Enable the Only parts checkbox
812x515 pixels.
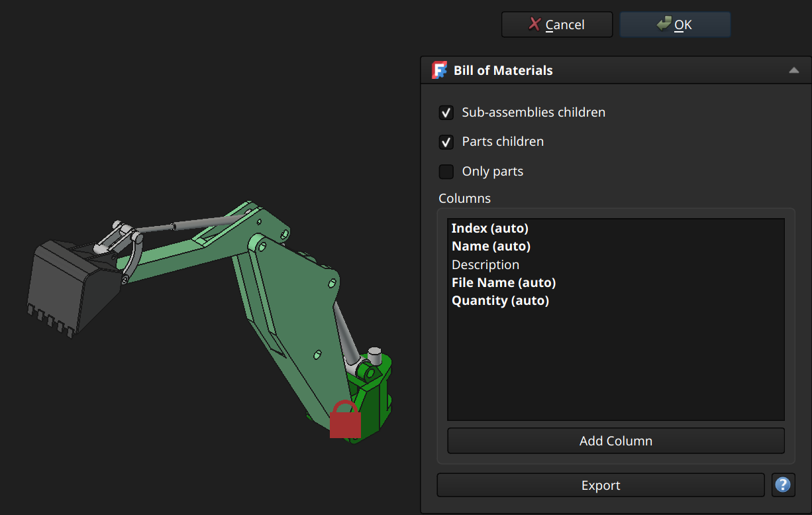click(x=446, y=172)
